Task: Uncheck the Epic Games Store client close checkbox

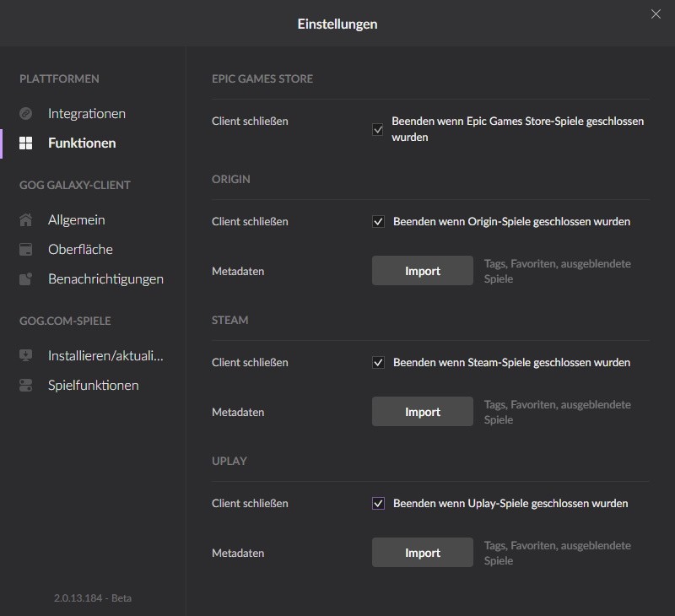Action: (x=378, y=129)
